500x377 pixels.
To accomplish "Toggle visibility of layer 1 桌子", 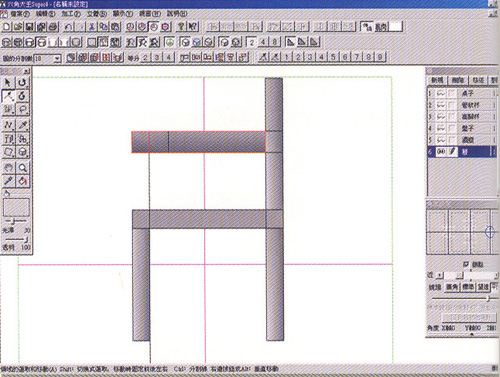I will point(441,94).
